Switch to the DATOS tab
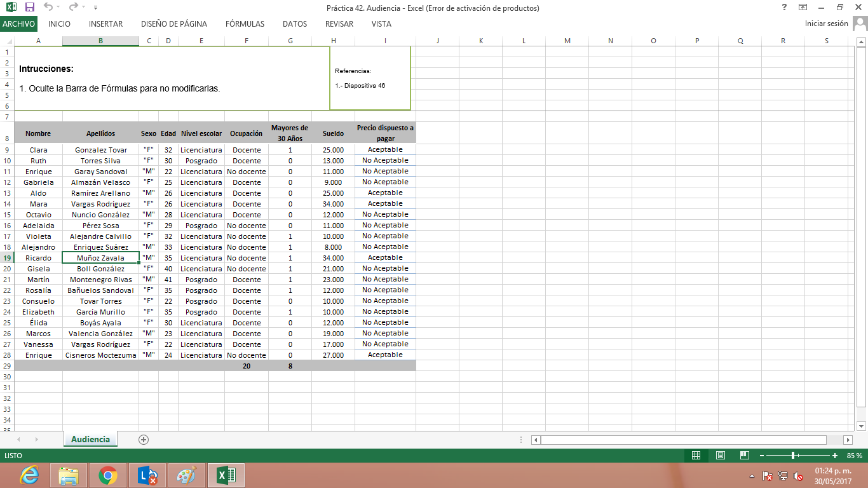This screenshot has height=488, width=868. tap(295, 24)
